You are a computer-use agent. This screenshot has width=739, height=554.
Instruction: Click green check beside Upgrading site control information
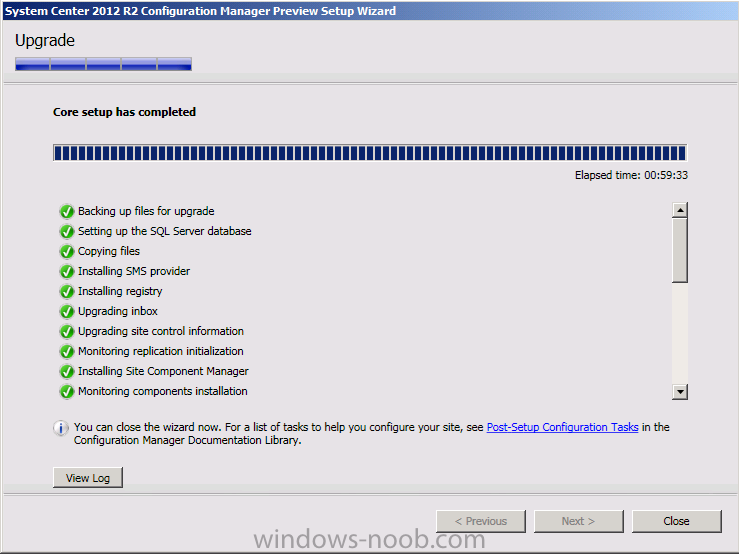(x=67, y=331)
